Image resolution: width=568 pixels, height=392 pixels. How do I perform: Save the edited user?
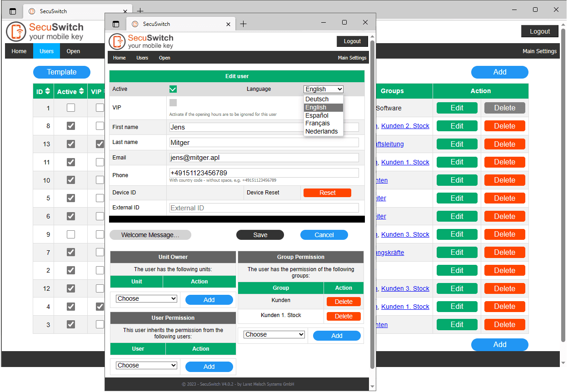click(x=260, y=235)
